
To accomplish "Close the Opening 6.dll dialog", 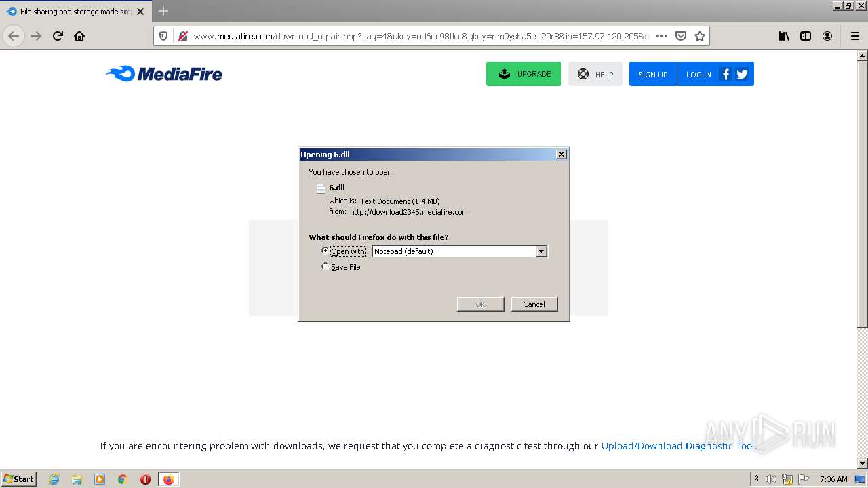I will click(x=561, y=155).
